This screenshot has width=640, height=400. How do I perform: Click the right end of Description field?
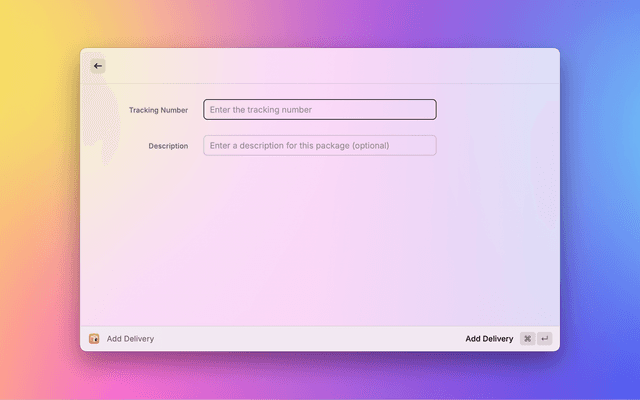click(x=426, y=146)
